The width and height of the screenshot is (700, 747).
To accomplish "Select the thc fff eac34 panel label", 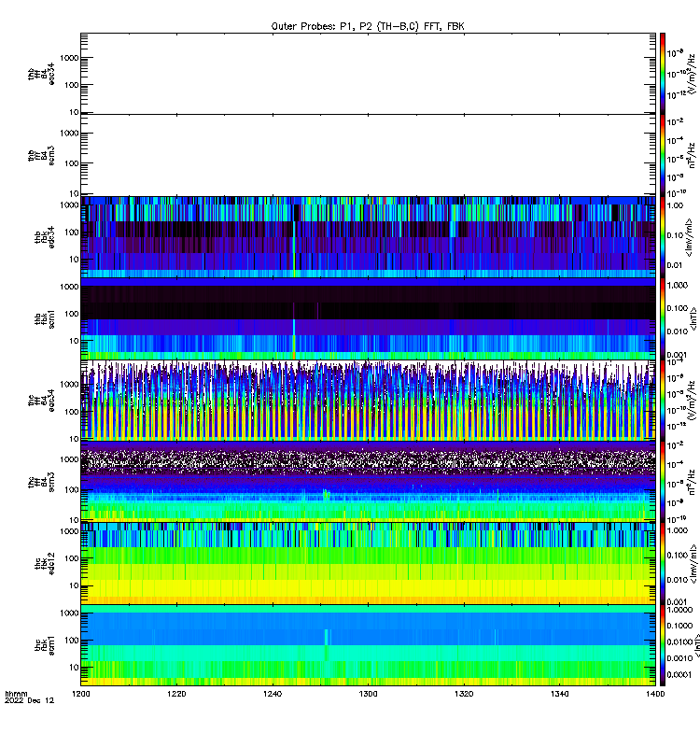I will 41,401.
